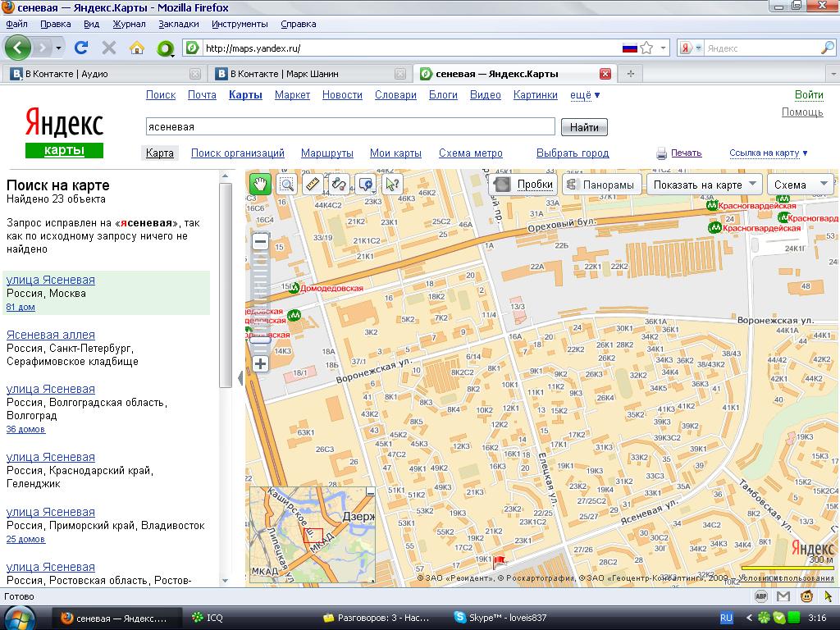Collapse the minimap overview panel
This screenshot has width=840, height=630.
coord(370,491)
